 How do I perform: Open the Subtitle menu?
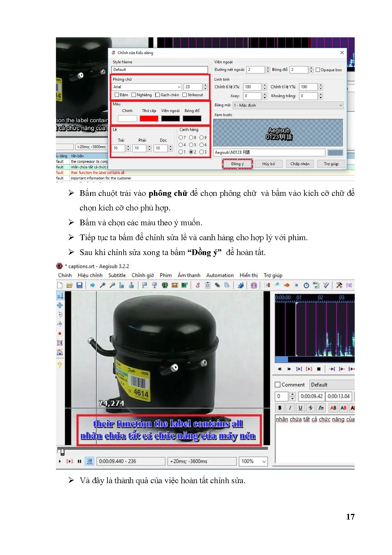point(117,275)
